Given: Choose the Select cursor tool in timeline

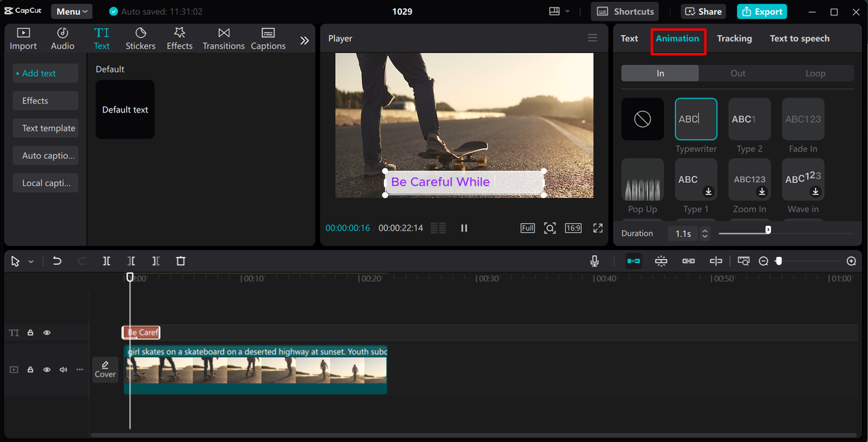Looking at the screenshot, I should [x=16, y=261].
